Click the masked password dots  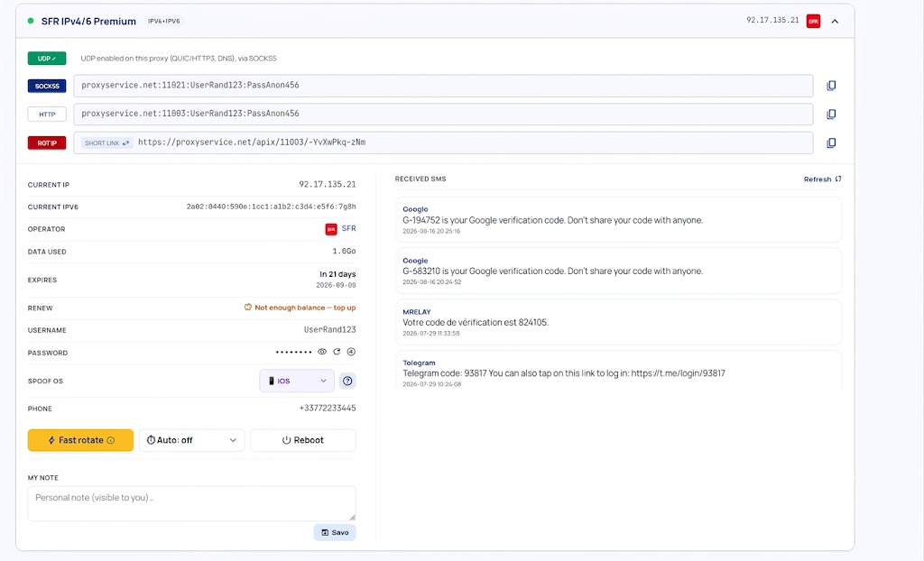[293, 352]
